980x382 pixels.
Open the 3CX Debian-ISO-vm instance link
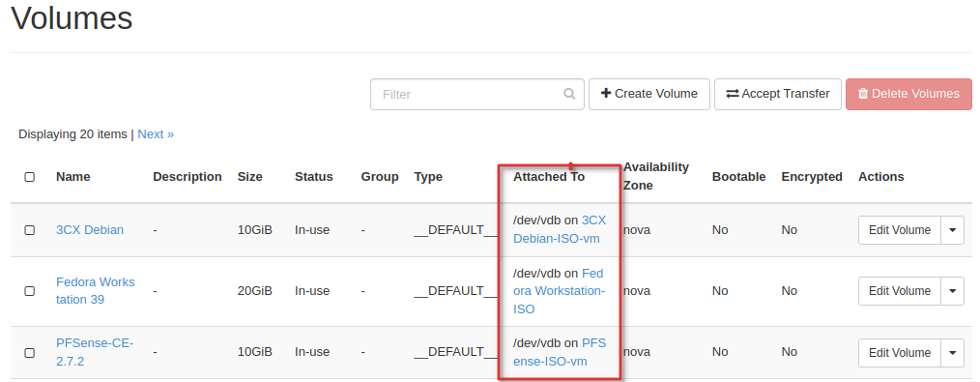point(560,229)
